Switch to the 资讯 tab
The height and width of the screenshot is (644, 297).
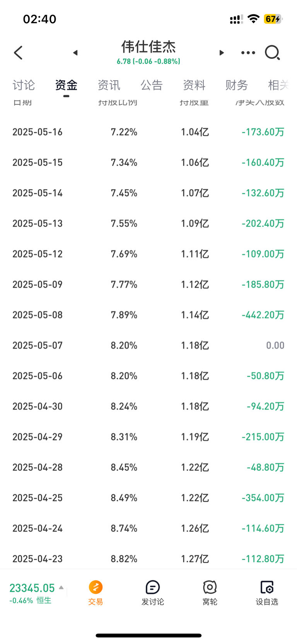[x=109, y=85]
